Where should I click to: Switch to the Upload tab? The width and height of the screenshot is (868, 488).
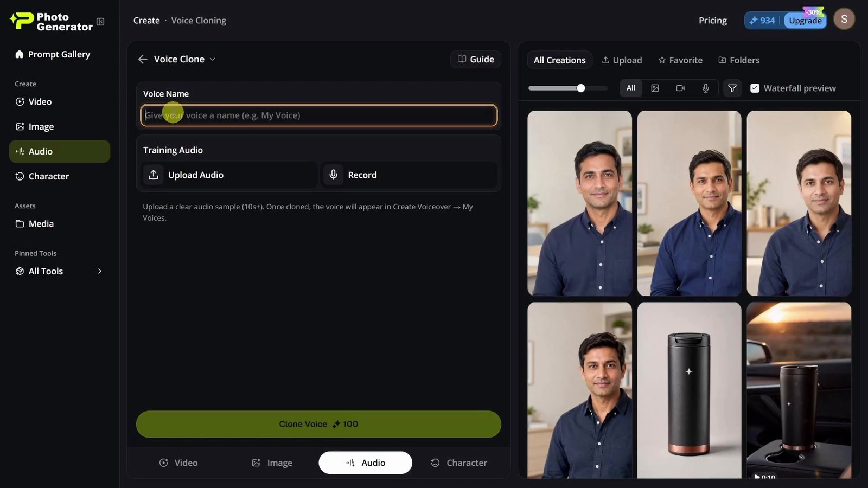(622, 60)
